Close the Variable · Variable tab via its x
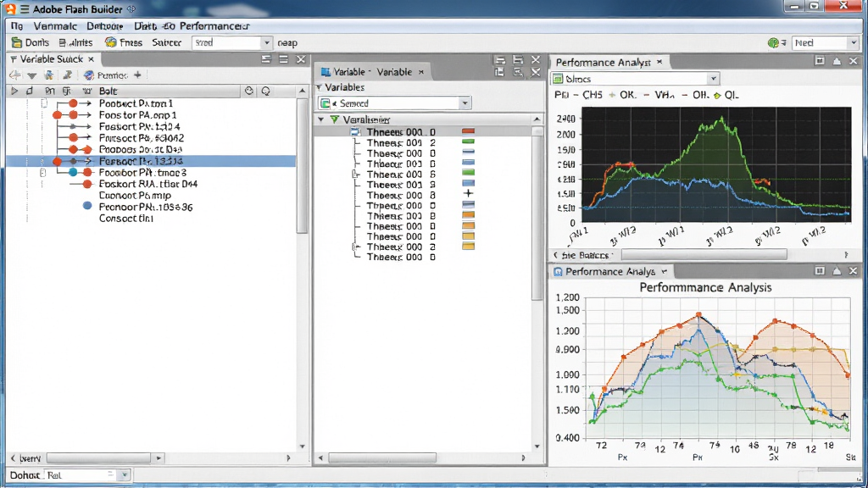The width and height of the screenshot is (868, 488). [421, 72]
